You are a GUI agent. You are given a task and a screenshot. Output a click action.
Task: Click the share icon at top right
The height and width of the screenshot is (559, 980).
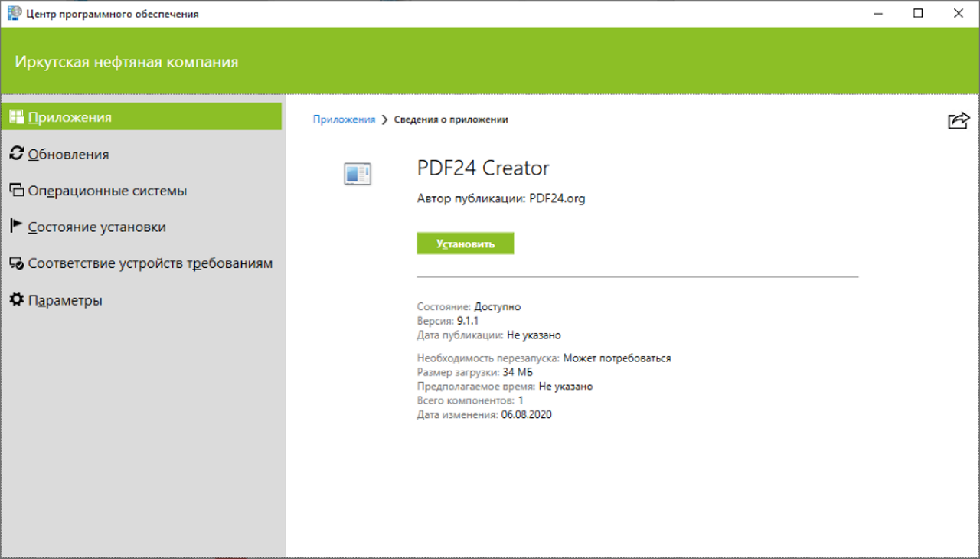click(x=959, y=120)
